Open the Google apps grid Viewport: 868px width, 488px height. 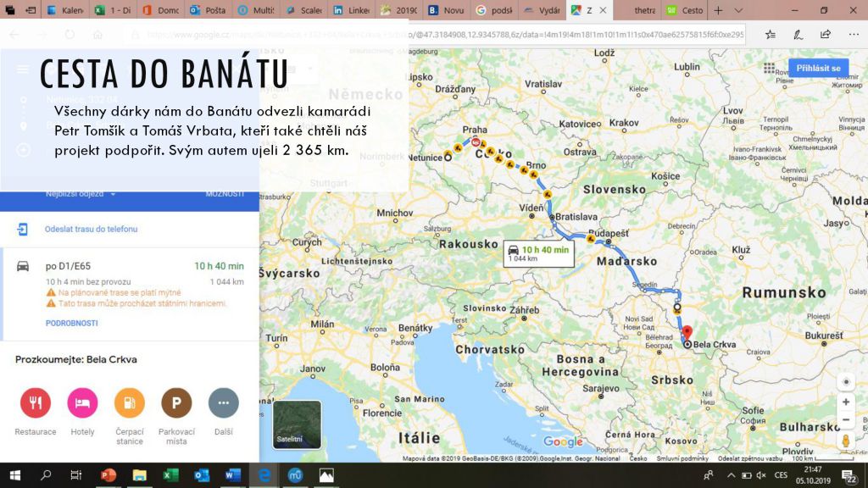click(769, 68)
